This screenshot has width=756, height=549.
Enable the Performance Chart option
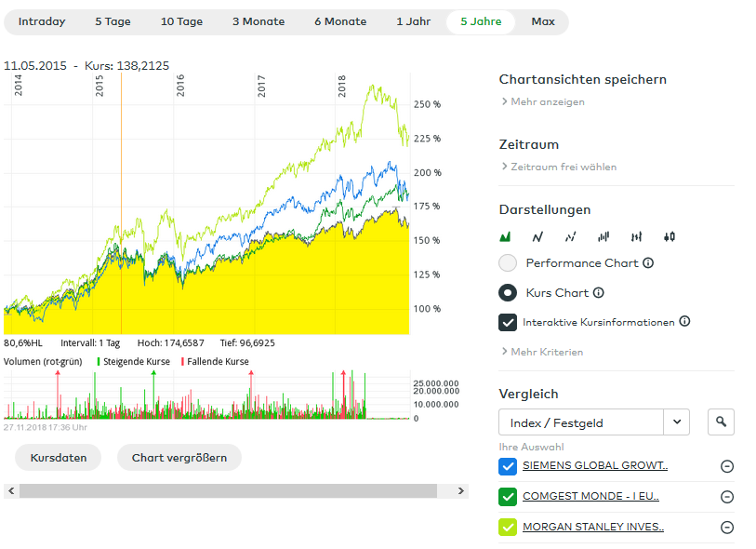coord(508,262)
